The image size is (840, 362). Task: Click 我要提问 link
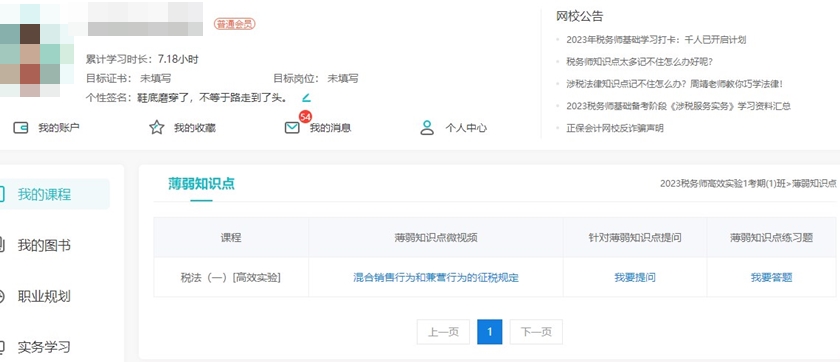tap(635, 277)
